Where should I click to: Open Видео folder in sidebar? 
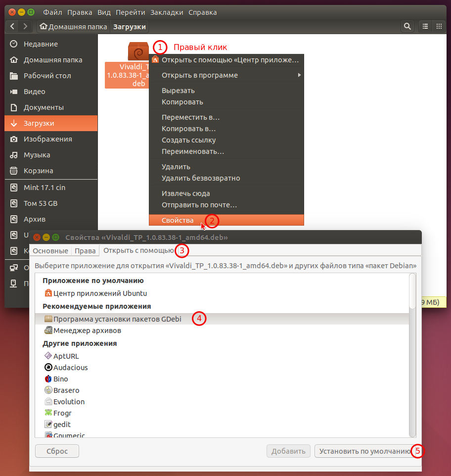[x=51, y=92]
